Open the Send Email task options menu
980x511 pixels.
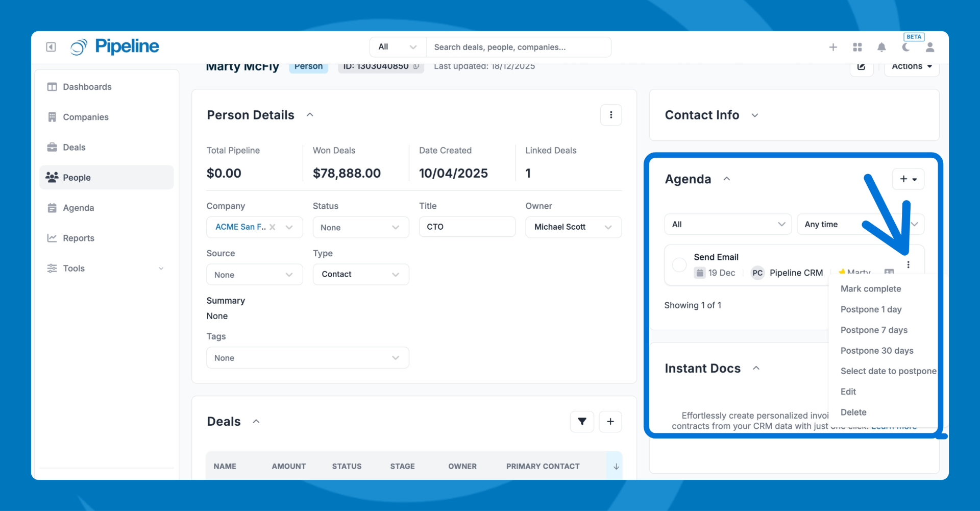pyautogui.click(x=908, y=264)
